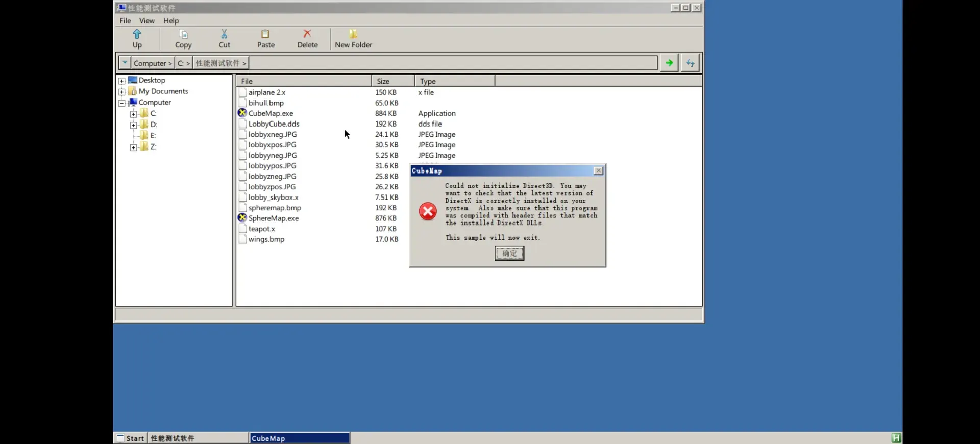Viewport: 980px width, 444px height.
Task: Sort by the Size column header
Action: tap(393, 81)
